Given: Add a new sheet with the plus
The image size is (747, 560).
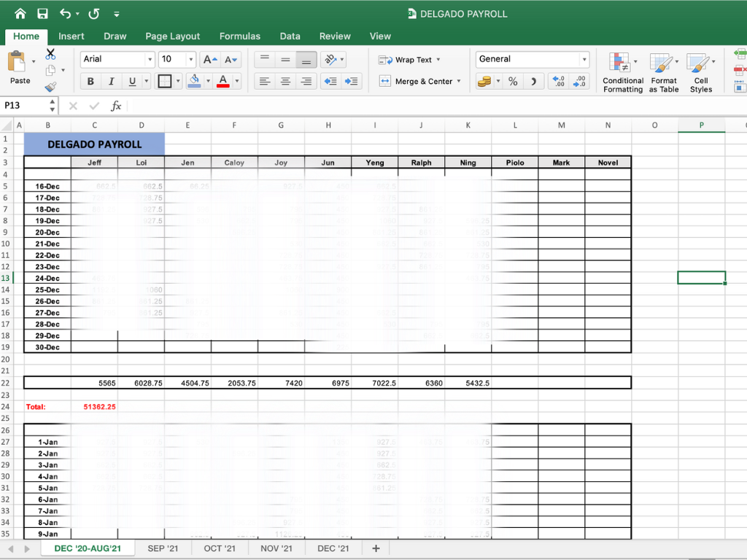Looking at the screenshot, I should point(376,548).
